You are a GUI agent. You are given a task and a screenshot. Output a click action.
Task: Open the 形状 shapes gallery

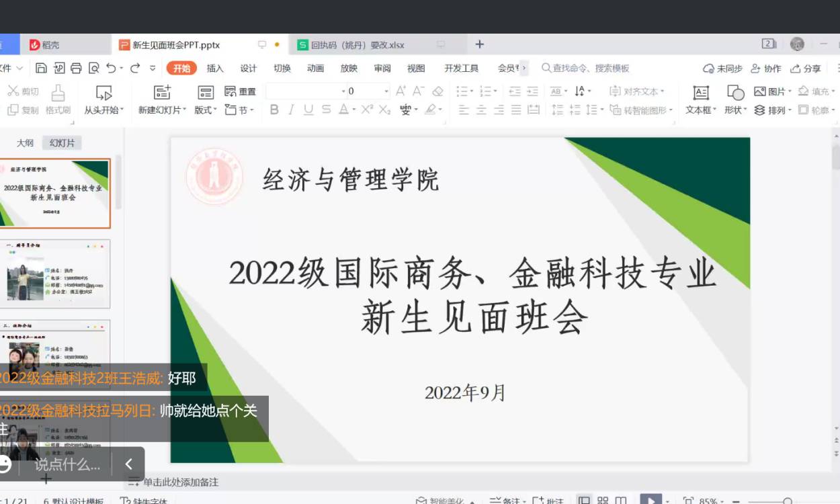(736, 99)
